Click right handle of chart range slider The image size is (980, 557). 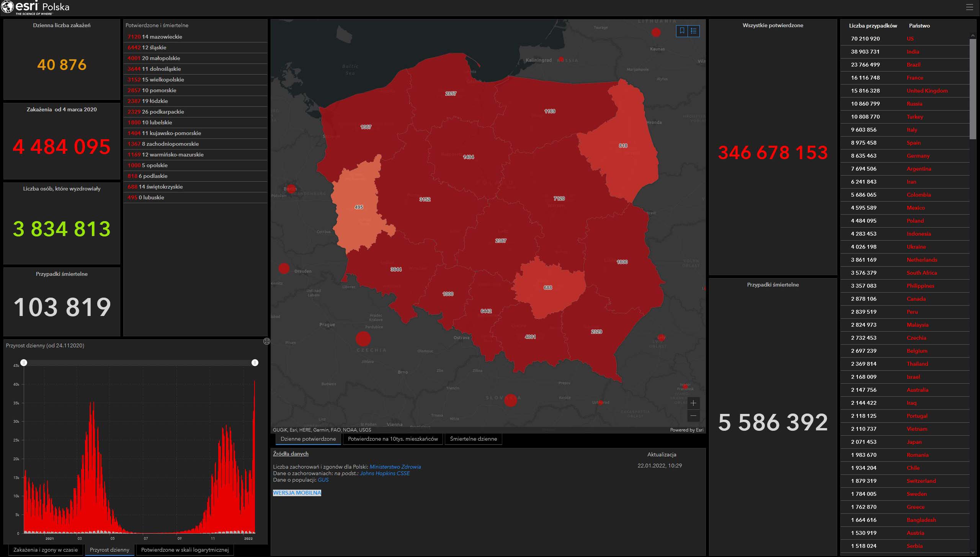tap(255, 363)
